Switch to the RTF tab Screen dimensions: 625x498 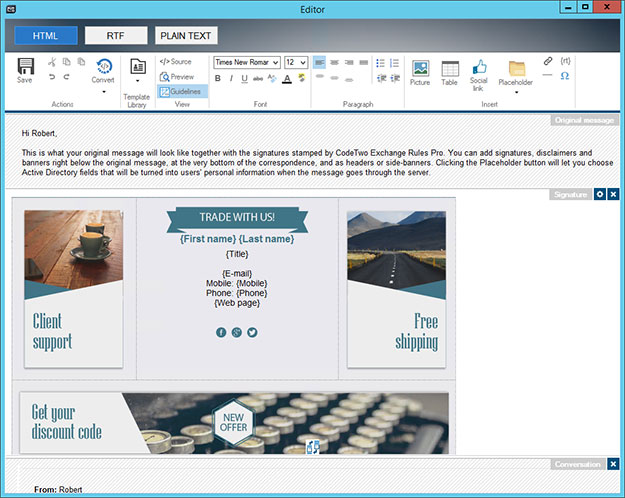116,35
